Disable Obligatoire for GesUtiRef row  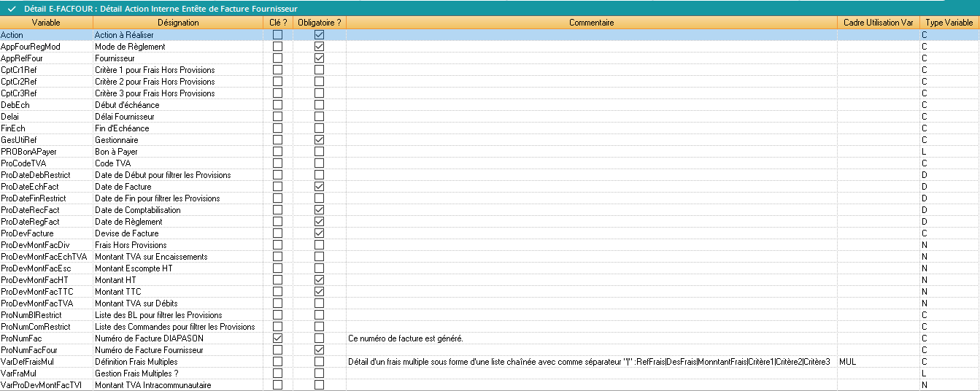[319, 140]
